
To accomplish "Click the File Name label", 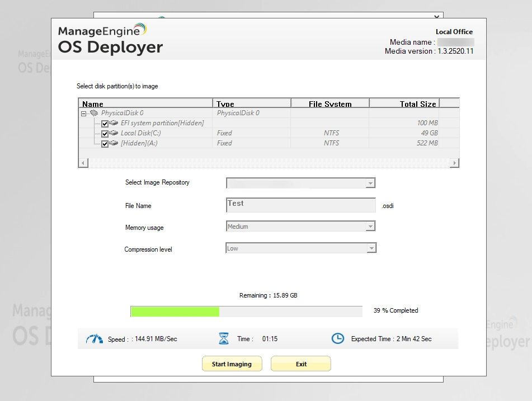I will click(x=138, y=206).
